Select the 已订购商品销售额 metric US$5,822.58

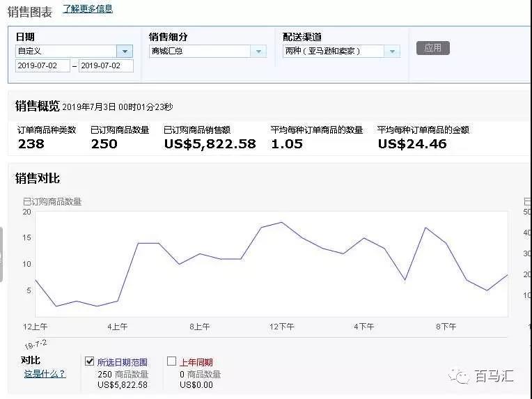click(210, 144)
